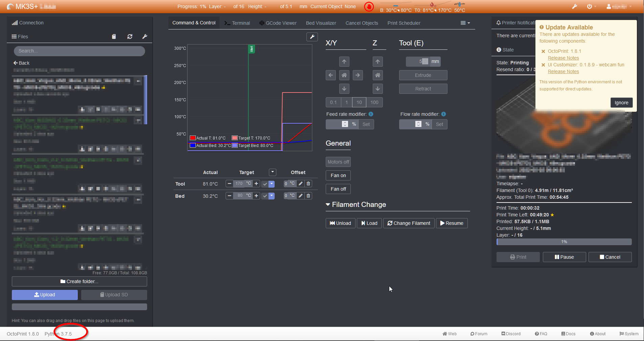Screen dimensions: 644x341
Task: Open Files panel wrench settings icon
Action: click(145, 37)
